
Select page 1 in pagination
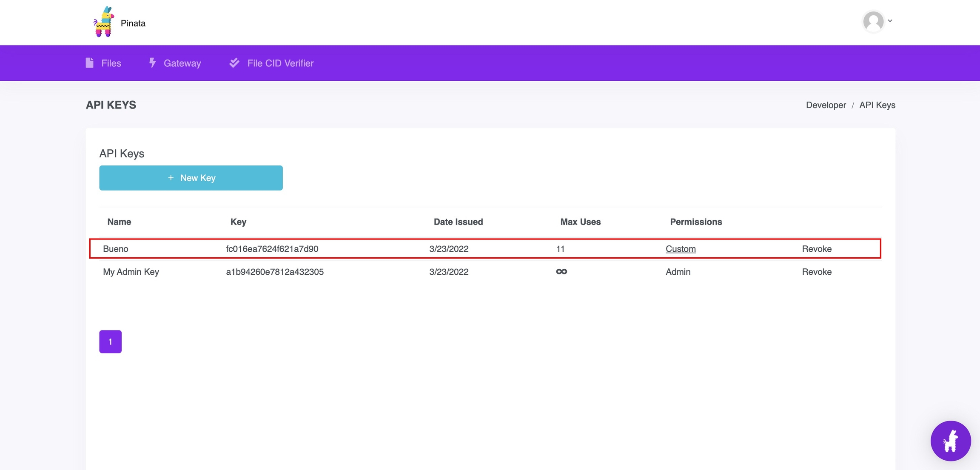[x=110, y=342]
